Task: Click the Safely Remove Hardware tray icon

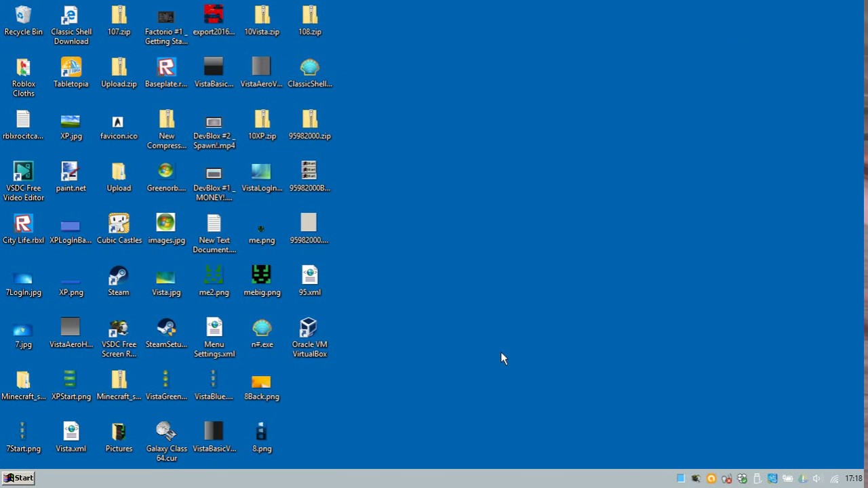Action: coord(757,479)
